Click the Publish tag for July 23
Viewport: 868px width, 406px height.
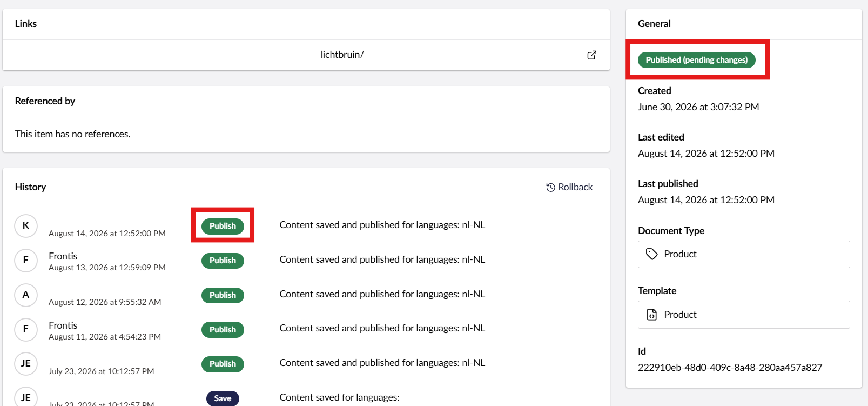[x=223, y=364]
